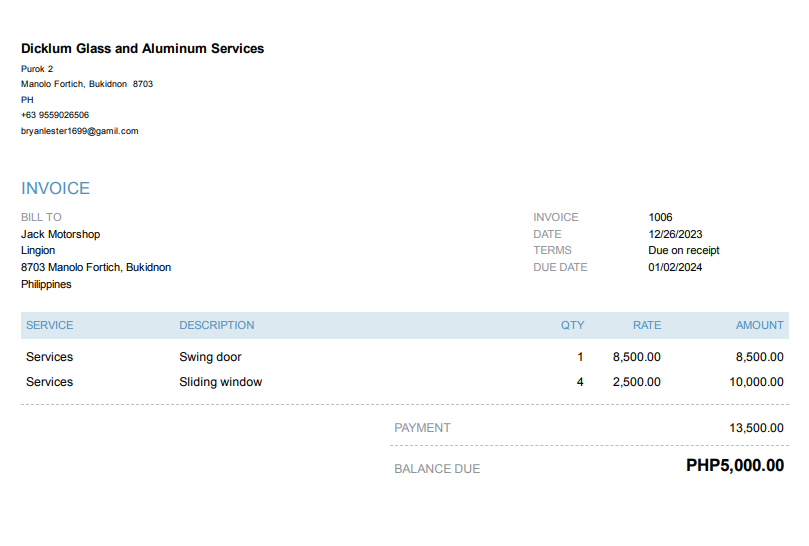Select the blue INVOICE title
809x546 pixels.
(55, 189)
